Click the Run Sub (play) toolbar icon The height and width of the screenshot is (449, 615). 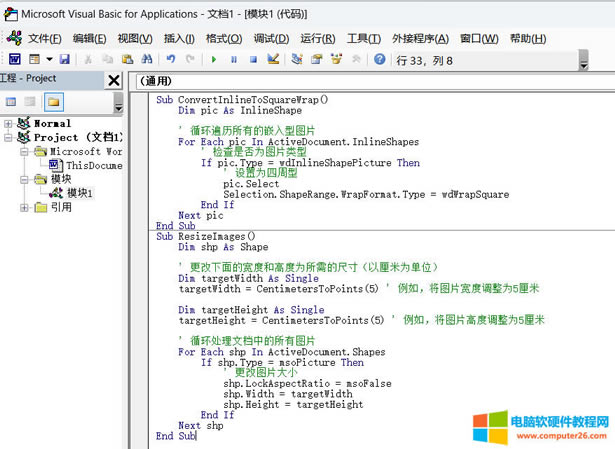[x=214, y=60]
